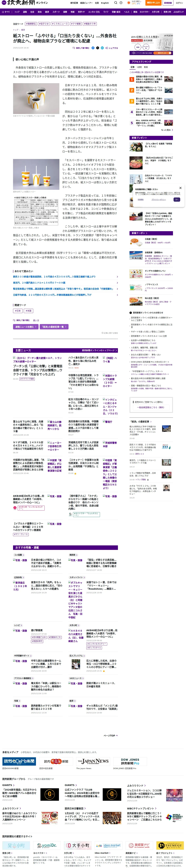Click rank 5 badge in access ranking
The width and height of the screenshot is (186, 868).
click(x=132, y=123)
